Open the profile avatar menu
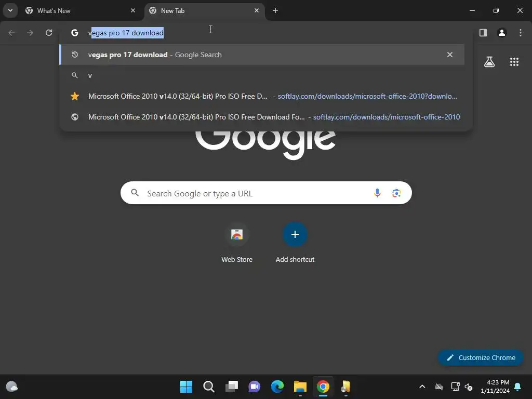 click(502, 33)
